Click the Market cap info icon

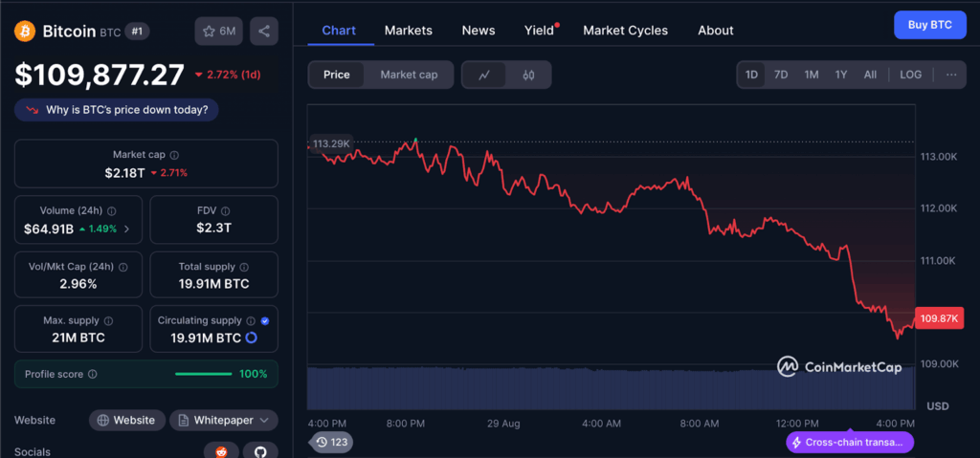[x=174, y=155]
